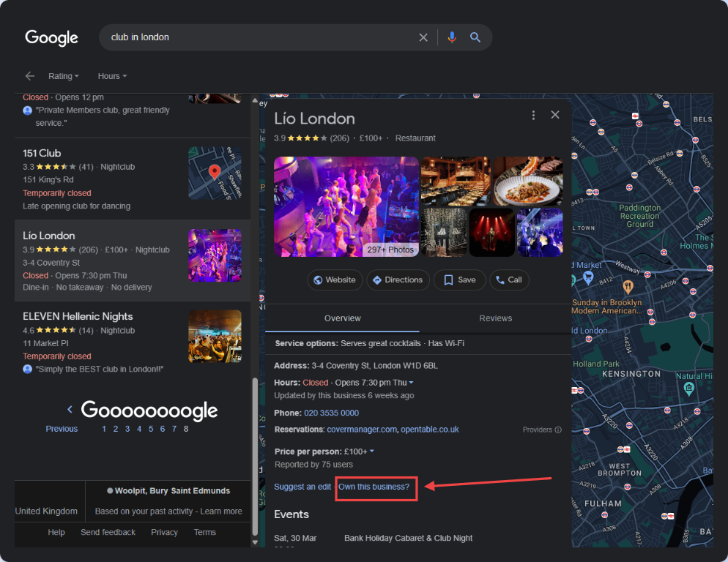728x562 pixels.
Task: Open the restaurant interior photo
Action: coord(456,181)
